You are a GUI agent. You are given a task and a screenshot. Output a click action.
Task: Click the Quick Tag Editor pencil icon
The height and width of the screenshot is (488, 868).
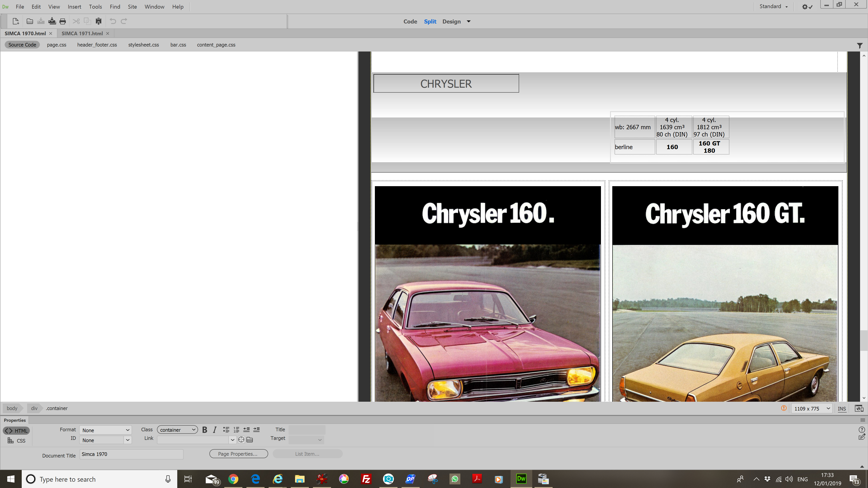pyautogui.click(x=862, y=437)
